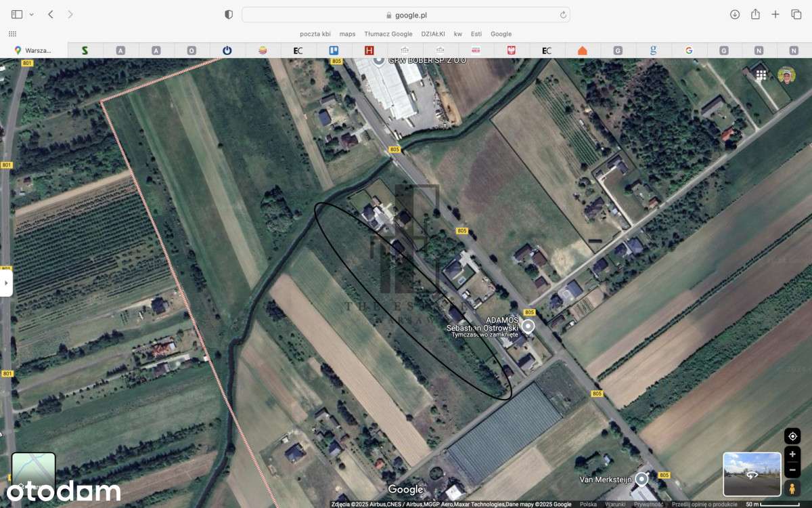Select the ADAMOS Sebastian Ostrowski map pin
The image size is (812, 508).
pyautogui.click(x=528, y=326)
